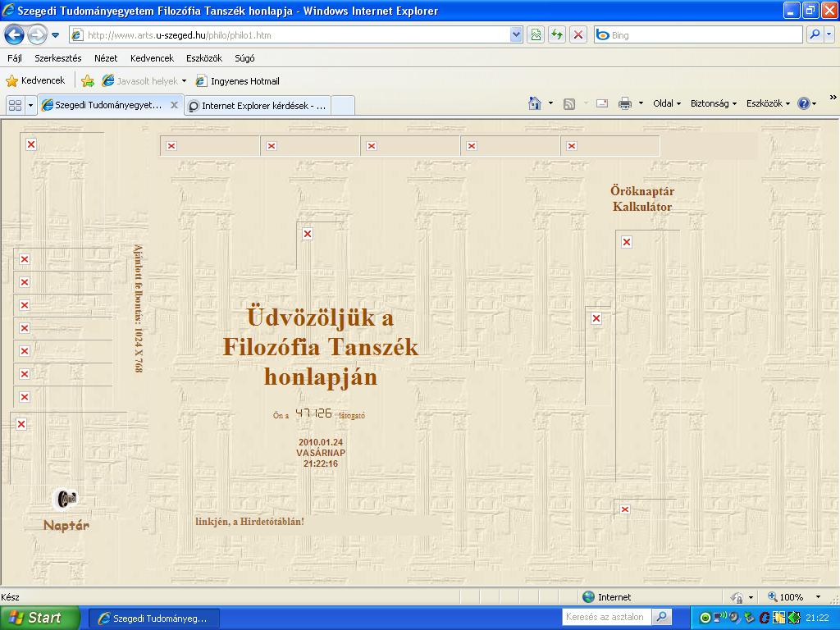Viewport: 840px width, 630px height.
Task: Click the visitor counter 47126
Action: [x=314, y=413]
